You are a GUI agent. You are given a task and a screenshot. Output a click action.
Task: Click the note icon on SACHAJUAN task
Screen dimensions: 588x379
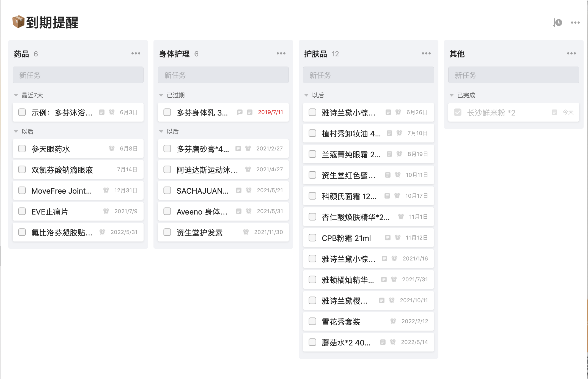click(x=239, y=190)
